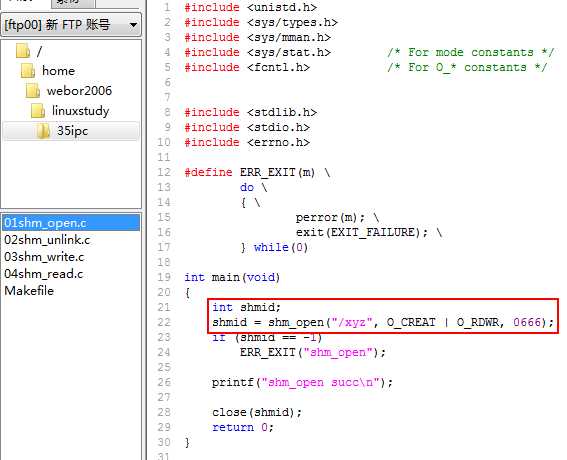Click the '#include <stdlib.h>' line
Viewport: 567px width, 460px height.
[251, 112]
